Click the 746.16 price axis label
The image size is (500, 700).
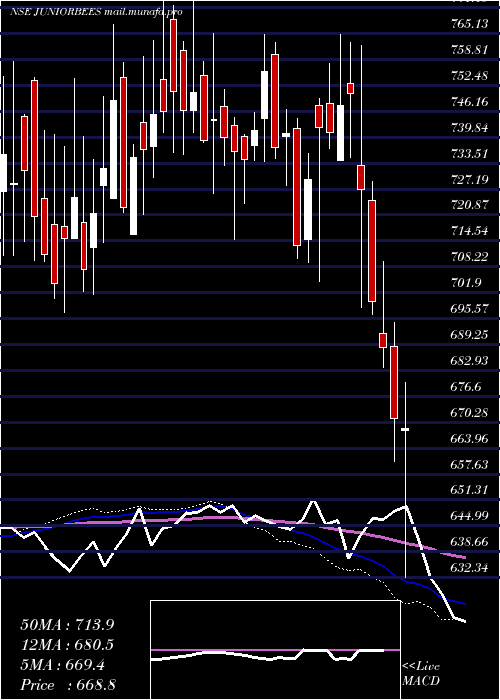(469, 102)
